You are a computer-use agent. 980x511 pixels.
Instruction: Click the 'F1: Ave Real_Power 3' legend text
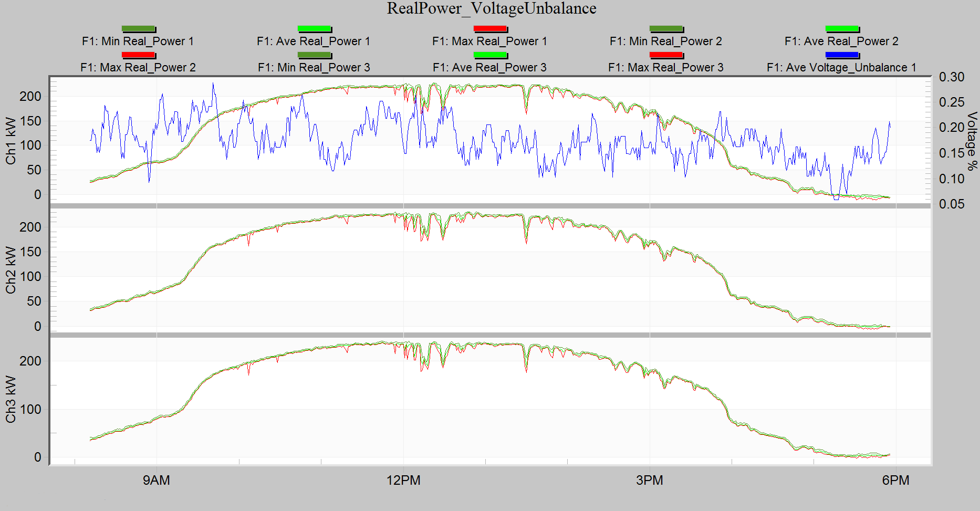coord(489,68)
